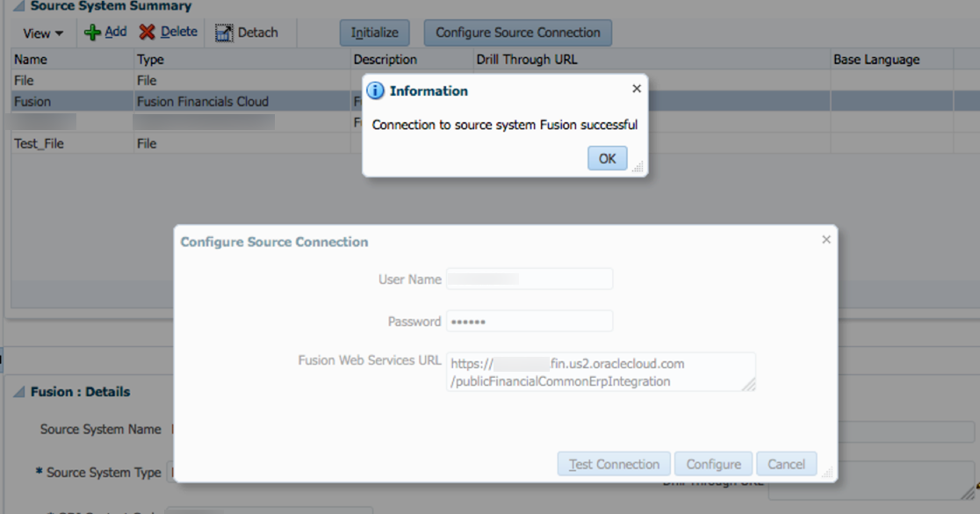Image resolution: width=980 pixels, height=514 pixels.
Task: Sort by the Name column header
Action: coord(25,59)
